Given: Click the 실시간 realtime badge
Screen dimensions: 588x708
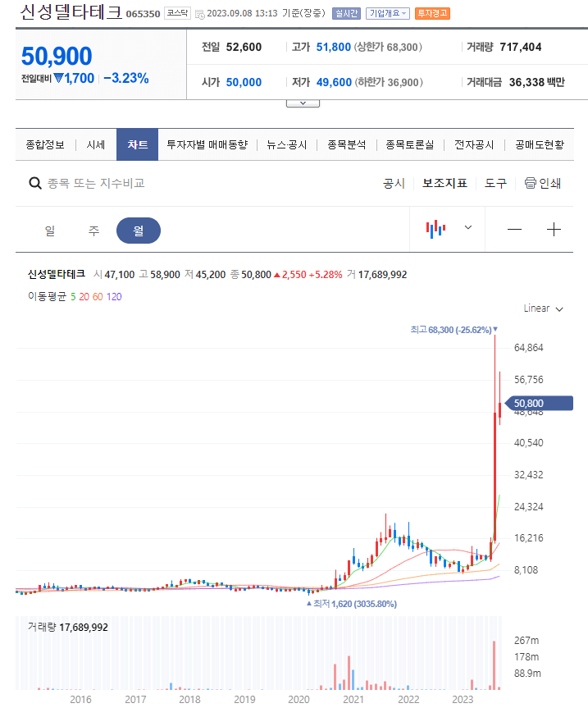Looking at the screenshot, I should pyautogui.click(x=346, y=14).
